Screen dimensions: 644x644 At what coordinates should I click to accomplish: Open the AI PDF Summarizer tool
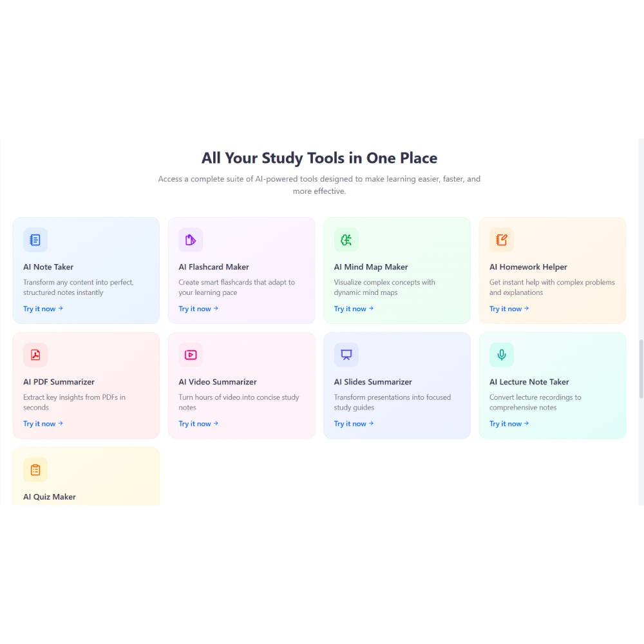coord(40,423)
